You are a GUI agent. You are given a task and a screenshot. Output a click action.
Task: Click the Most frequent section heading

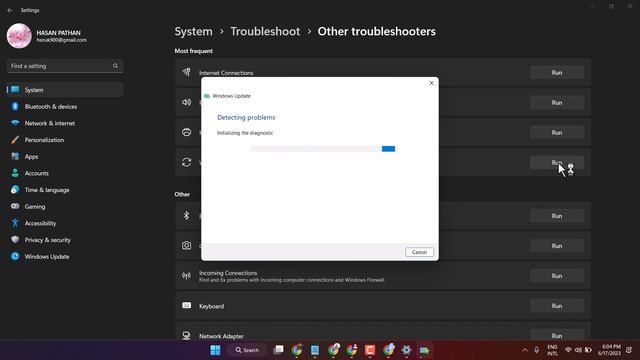(193, 51)
